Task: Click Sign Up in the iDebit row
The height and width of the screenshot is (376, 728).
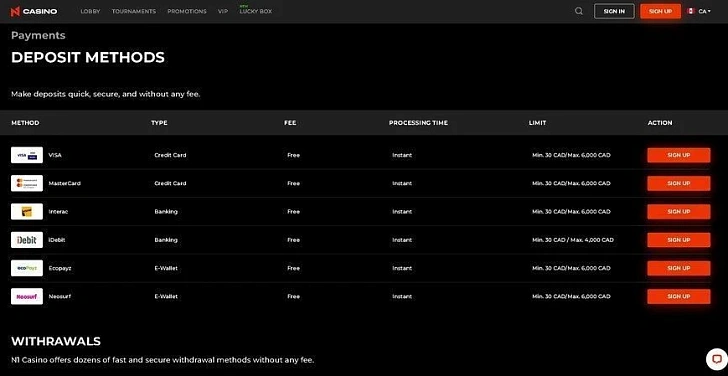Action: [x=678, y=240]
